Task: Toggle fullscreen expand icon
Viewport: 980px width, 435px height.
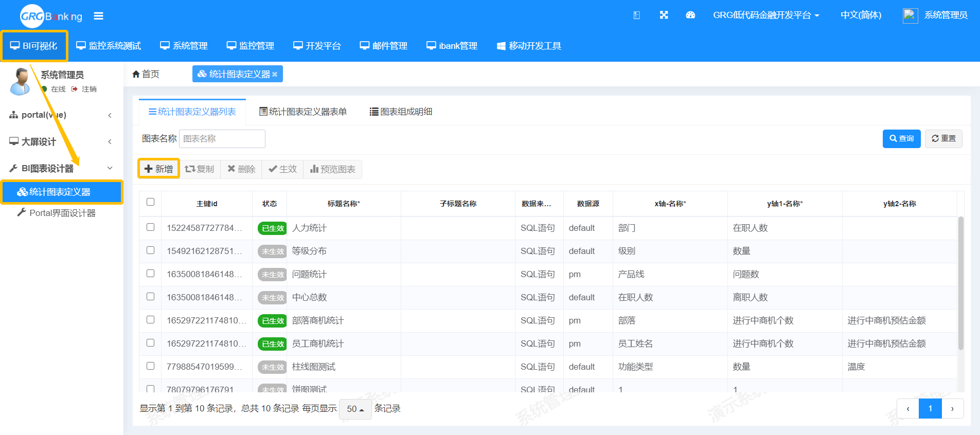Action: click(x=664, y=15)
